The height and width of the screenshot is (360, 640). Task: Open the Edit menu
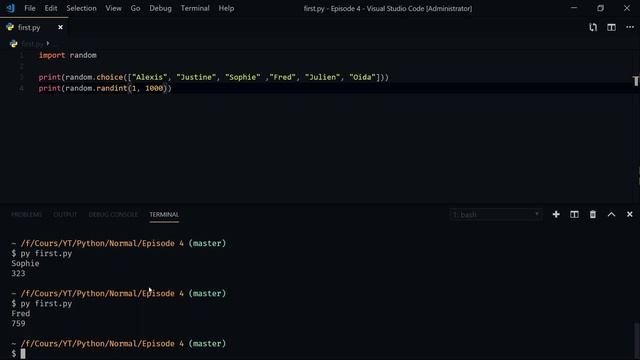pos(51,8)
